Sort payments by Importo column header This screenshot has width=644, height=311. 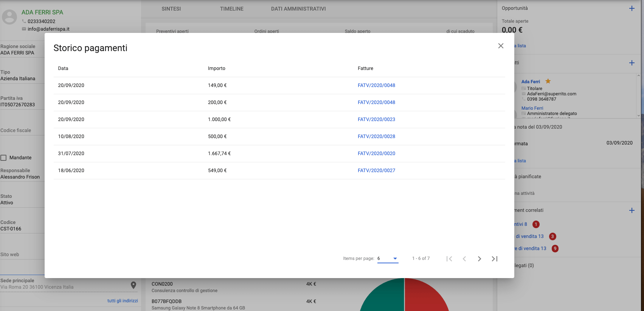(217, 68)
